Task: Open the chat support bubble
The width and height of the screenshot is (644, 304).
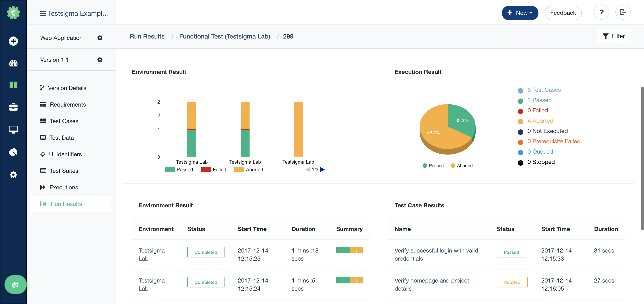Action: coord(15,285)
